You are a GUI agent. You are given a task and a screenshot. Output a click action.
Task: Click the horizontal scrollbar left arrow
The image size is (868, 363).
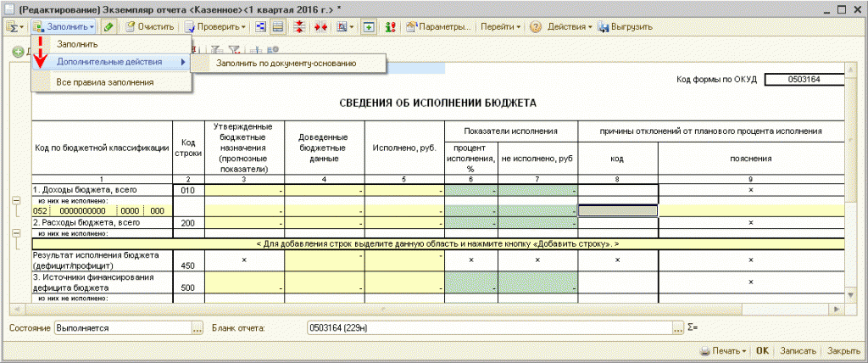click(17, 308)
